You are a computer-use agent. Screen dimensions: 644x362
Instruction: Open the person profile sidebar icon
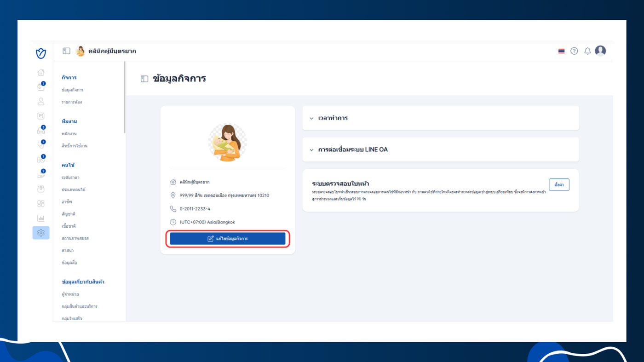(x=41, y=102)
